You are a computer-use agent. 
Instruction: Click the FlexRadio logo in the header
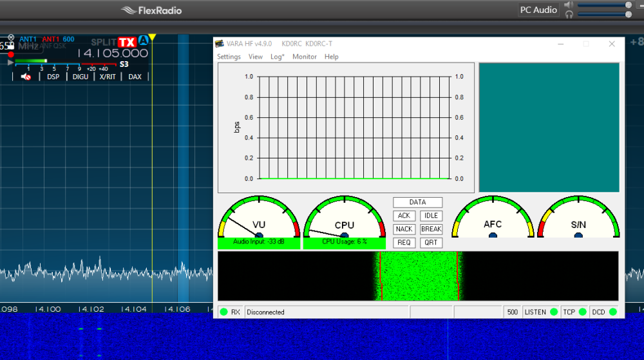coord(151,10)
